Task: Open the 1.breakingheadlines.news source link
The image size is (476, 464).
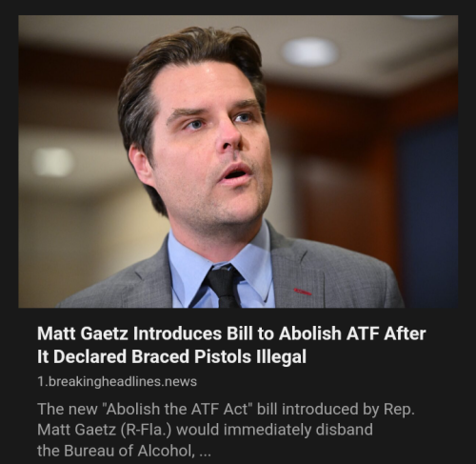Action: 117,381
